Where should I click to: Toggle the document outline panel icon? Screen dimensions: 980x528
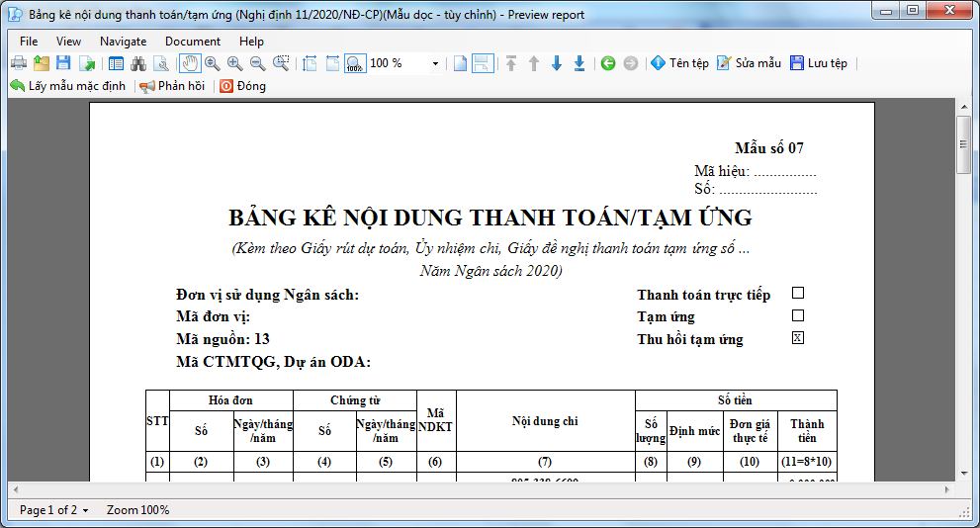pyautogui.click(x=116, y=63)
